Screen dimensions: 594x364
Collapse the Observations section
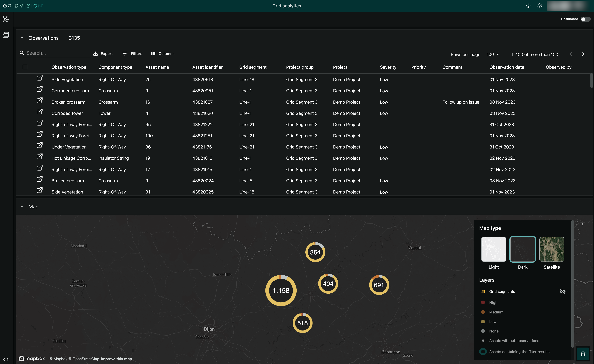[x=22, y=38]
